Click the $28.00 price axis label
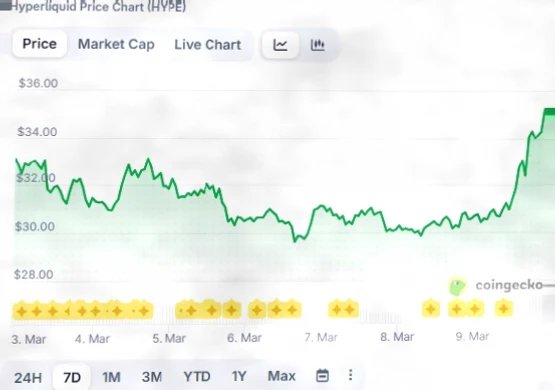 click(34, 275)
